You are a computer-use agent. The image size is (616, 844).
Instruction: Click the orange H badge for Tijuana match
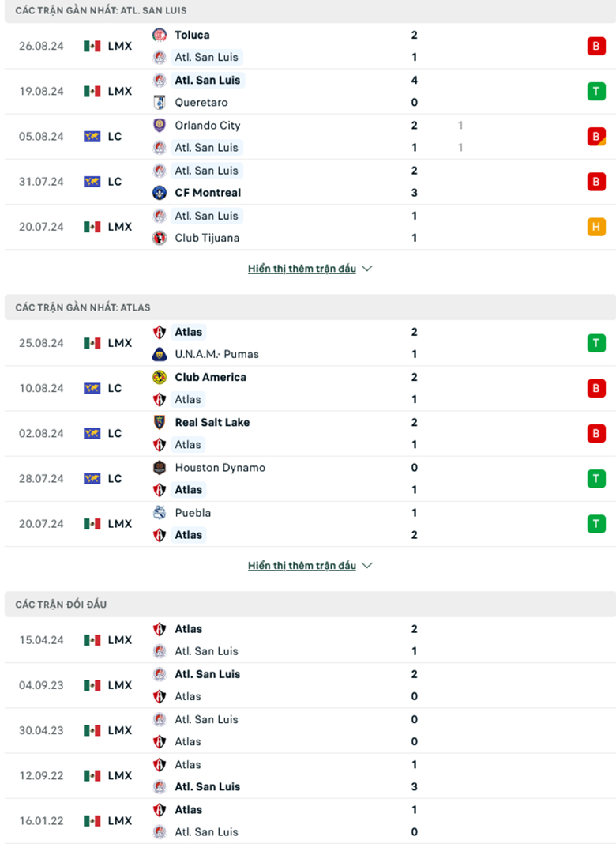click(x=596, y=227)
